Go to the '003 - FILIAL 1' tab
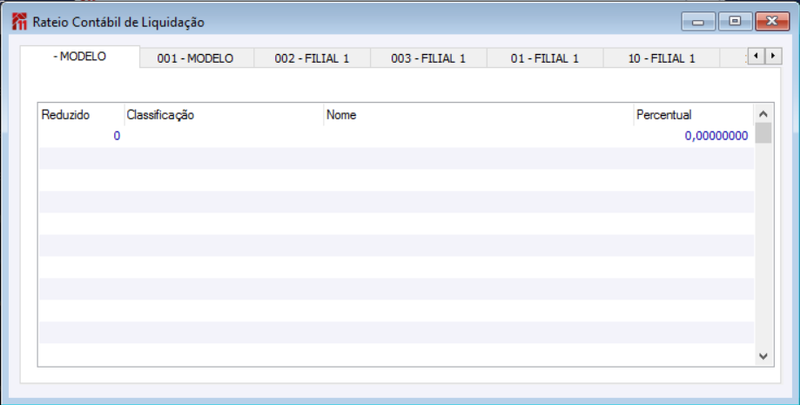This screenshot has height=405, width=800. [429, 59]
